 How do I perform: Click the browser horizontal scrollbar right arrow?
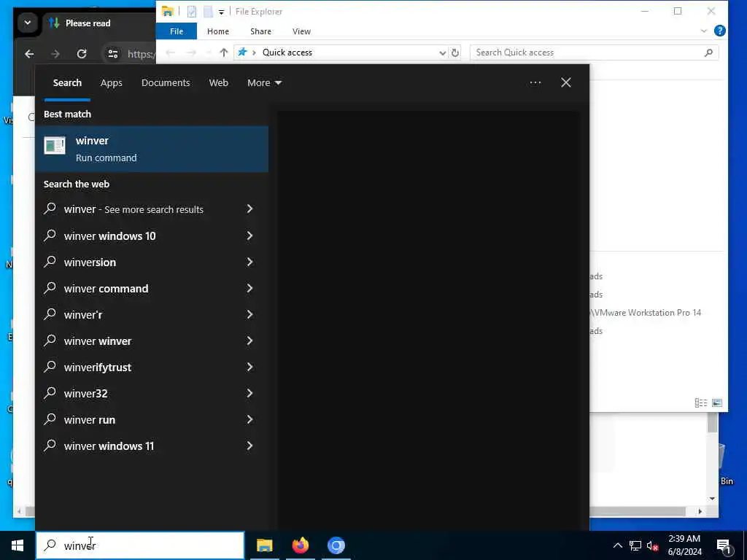(x=700, y=511)
